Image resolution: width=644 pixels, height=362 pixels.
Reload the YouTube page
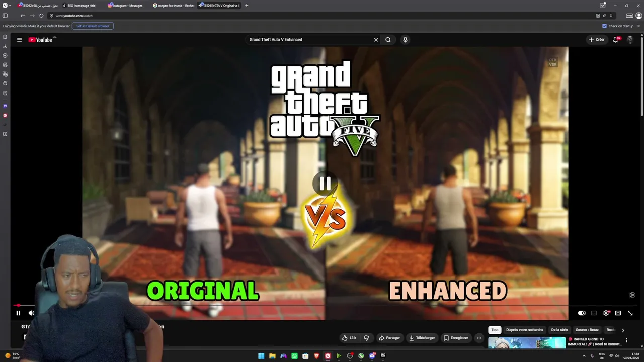point(41,16)
